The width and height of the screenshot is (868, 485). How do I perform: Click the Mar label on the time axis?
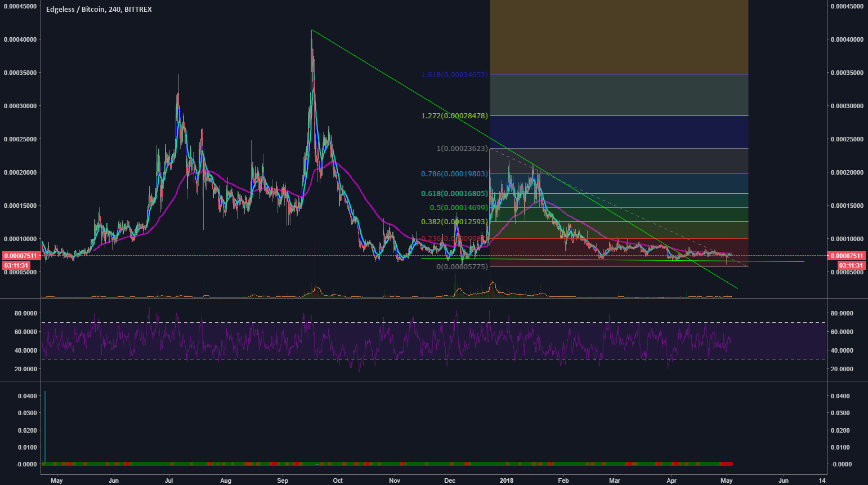615,480
